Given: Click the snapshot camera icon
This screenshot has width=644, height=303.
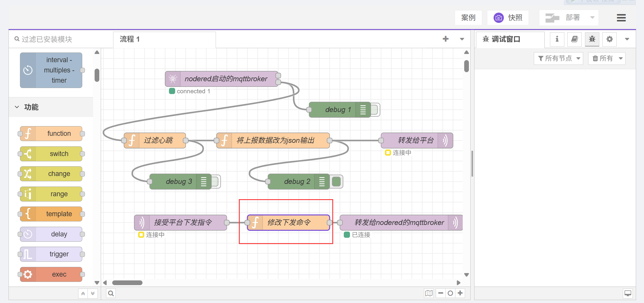Looking at the screenshot, I should coord(499,18).
